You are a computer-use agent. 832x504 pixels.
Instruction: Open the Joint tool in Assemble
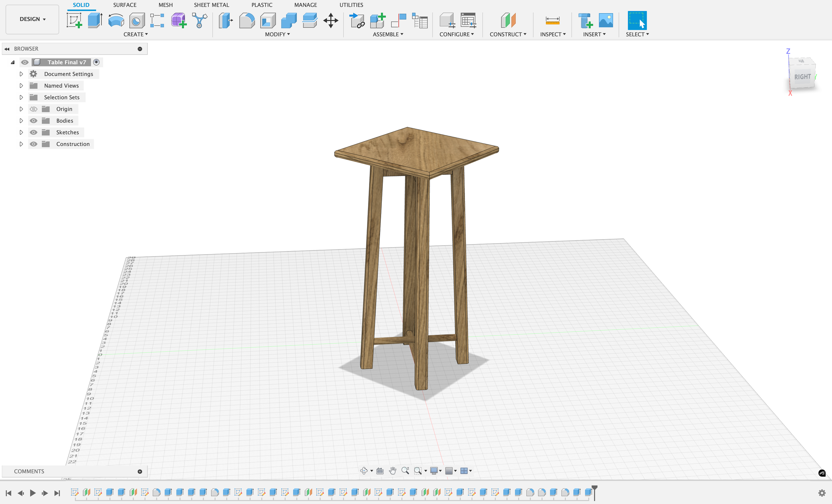[x=398, y=20]
